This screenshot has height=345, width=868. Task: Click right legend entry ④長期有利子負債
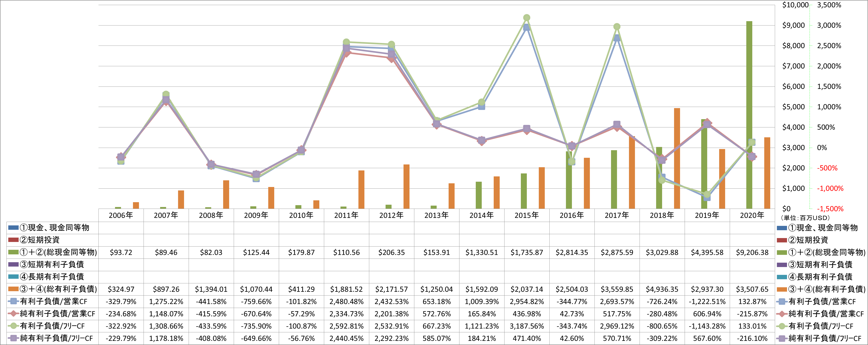point(815,277)
